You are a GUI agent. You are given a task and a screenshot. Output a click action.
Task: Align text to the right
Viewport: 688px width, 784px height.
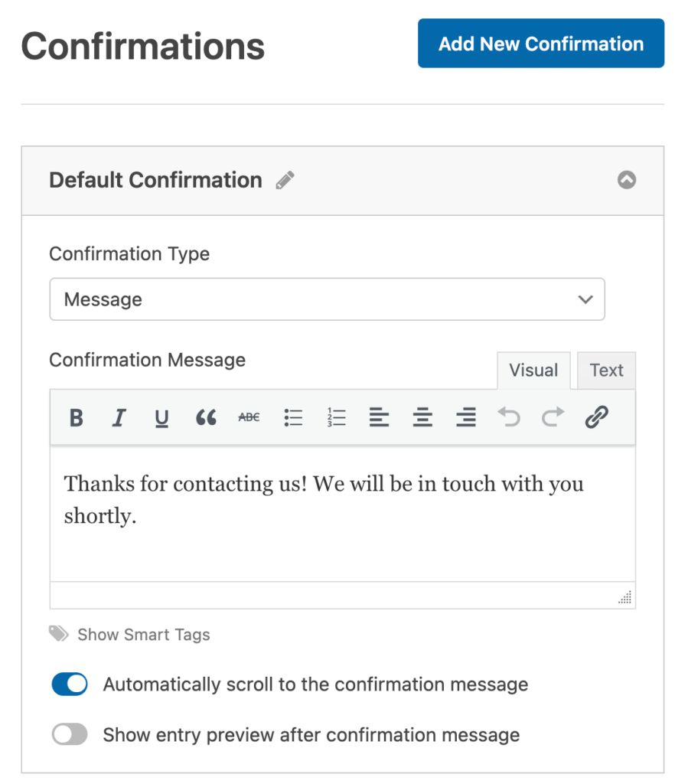tap(465, 417)
